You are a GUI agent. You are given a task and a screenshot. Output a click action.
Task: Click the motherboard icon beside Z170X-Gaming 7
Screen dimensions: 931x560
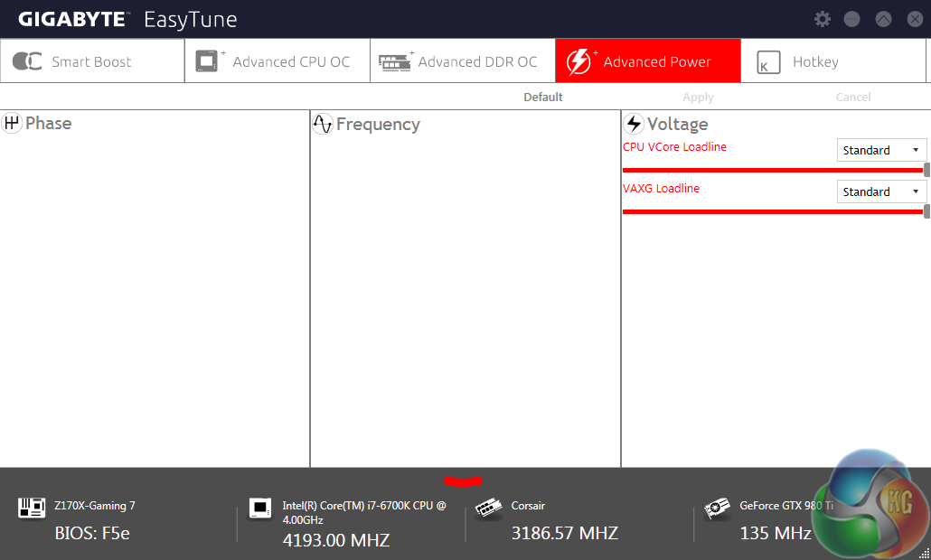point(32,508)
